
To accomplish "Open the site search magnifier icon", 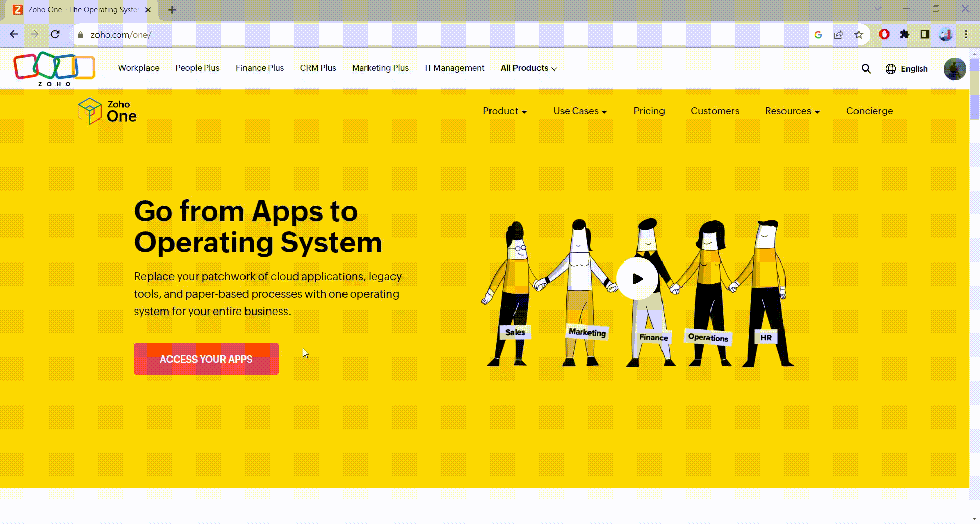I will (x=866, y=68).
